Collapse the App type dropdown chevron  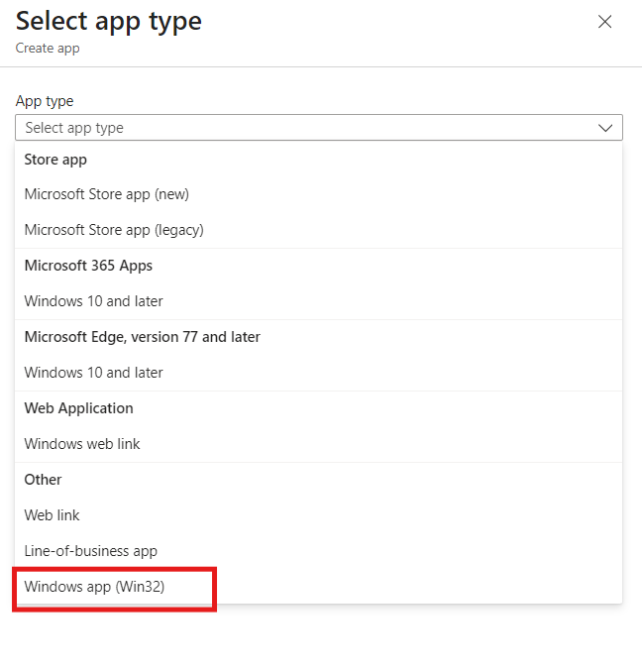pos(605,128)
